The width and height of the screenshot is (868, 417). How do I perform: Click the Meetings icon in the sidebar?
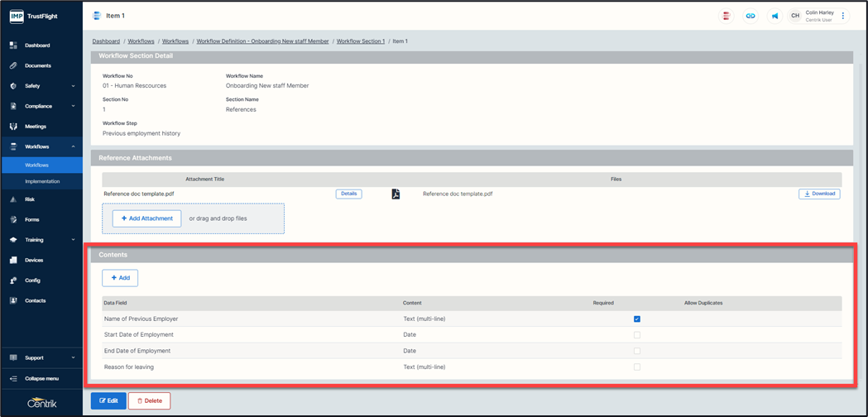(13, 127)
